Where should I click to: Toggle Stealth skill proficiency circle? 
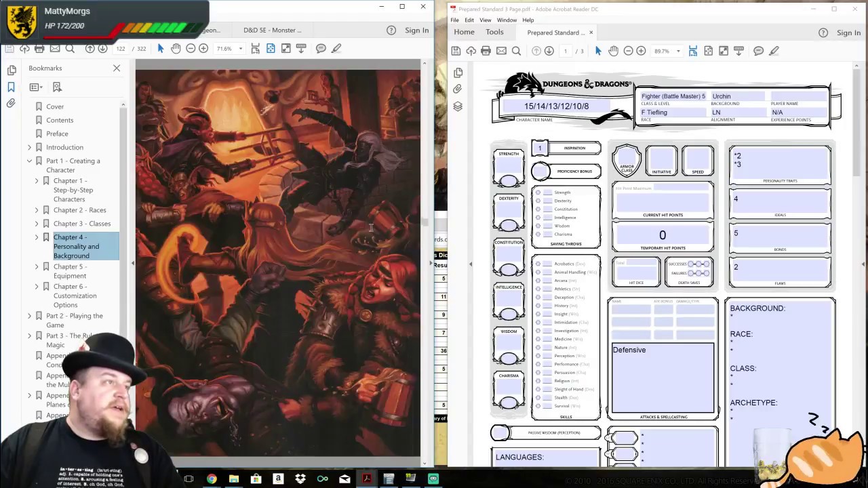coord(538,398)
